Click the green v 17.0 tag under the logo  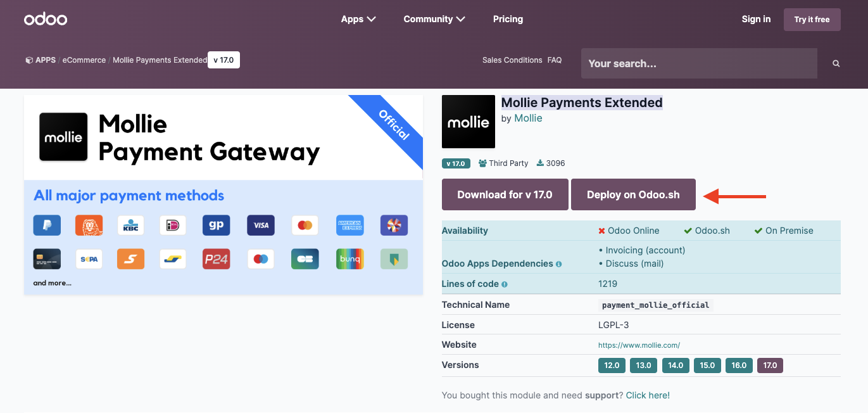456,163
